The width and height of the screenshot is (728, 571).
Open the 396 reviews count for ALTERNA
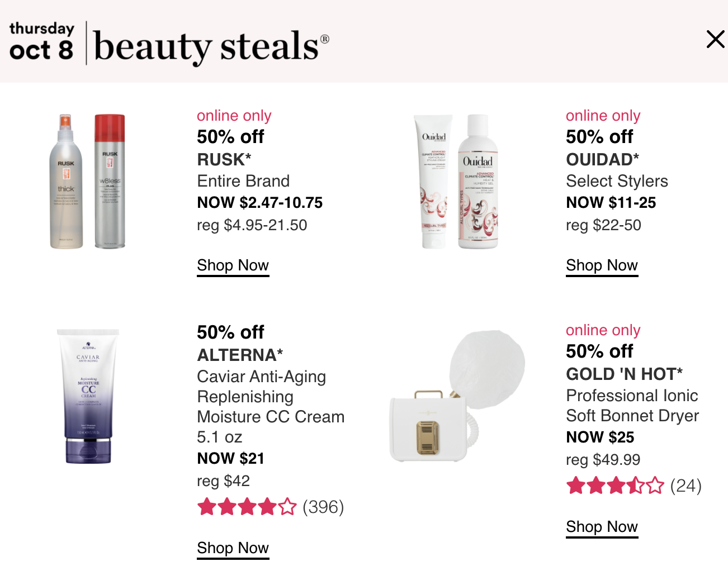pyautogui.click(x=323, y=507)
